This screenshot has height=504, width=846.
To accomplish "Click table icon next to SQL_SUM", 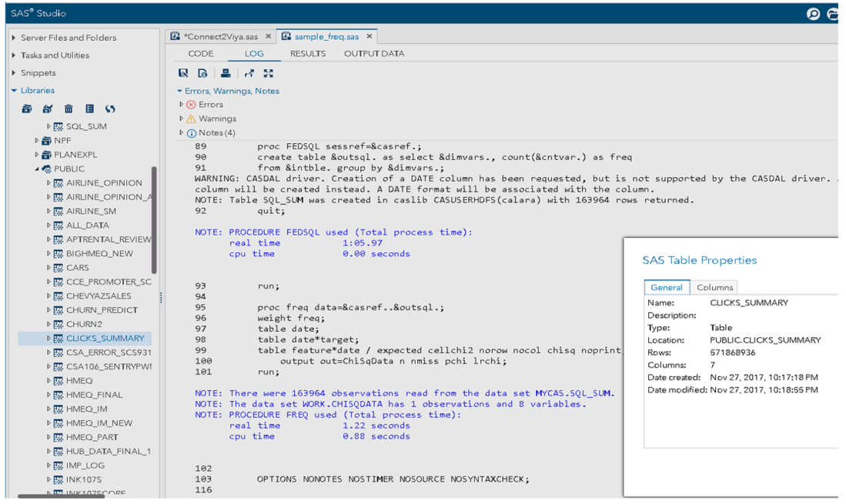I will pyautogui.click(x=59, y=127).
